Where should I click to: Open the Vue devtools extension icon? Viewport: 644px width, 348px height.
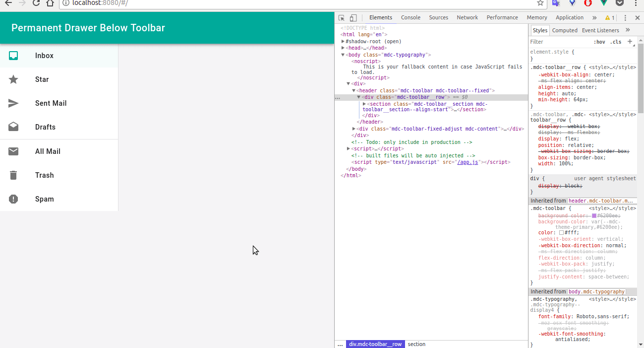coord(604,3)
